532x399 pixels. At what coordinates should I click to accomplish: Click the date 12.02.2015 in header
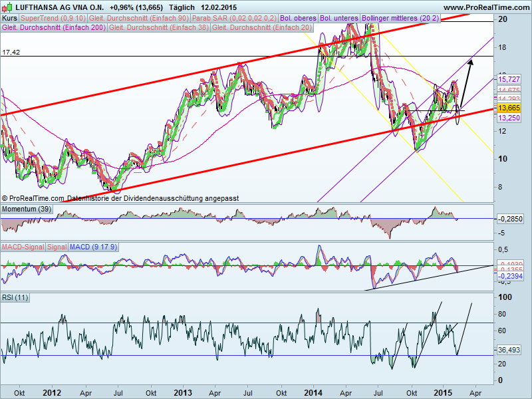click(x=219, y=7)
